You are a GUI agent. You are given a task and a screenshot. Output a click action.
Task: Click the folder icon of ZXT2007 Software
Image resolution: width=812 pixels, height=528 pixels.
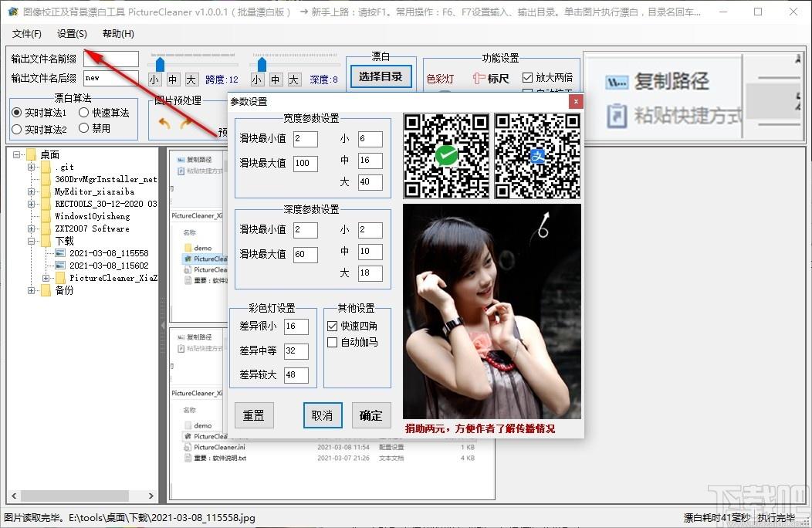(46, 228)
